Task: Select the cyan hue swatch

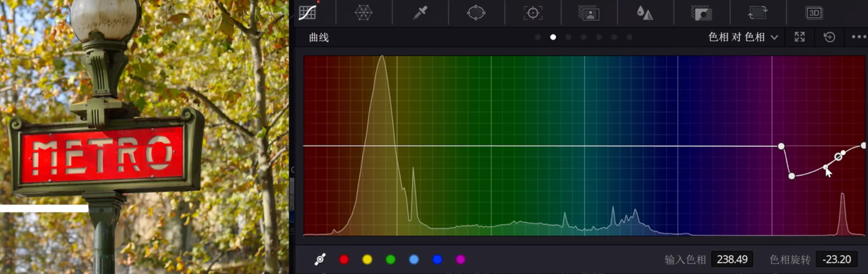Action: tap(414, 259)
